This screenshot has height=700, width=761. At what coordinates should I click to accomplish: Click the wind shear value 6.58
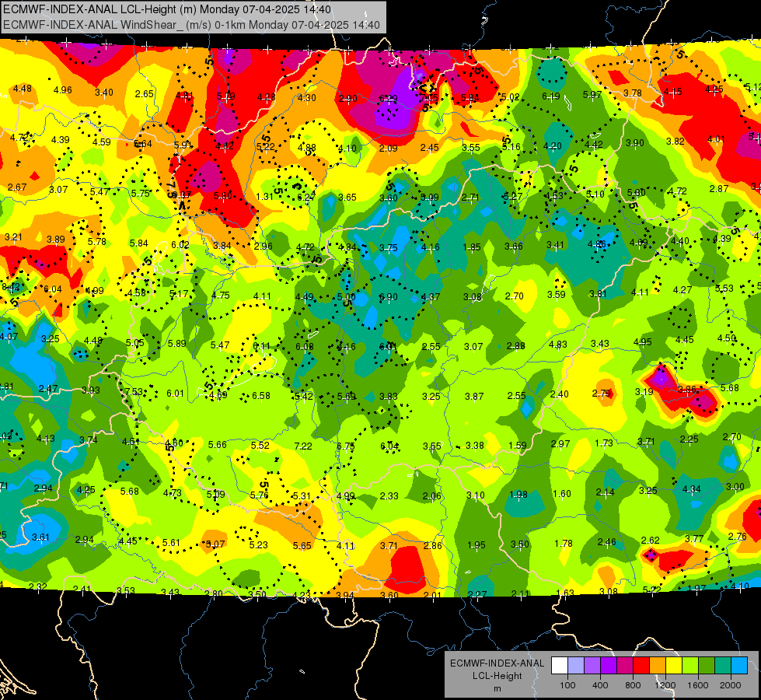click(261, 395)
